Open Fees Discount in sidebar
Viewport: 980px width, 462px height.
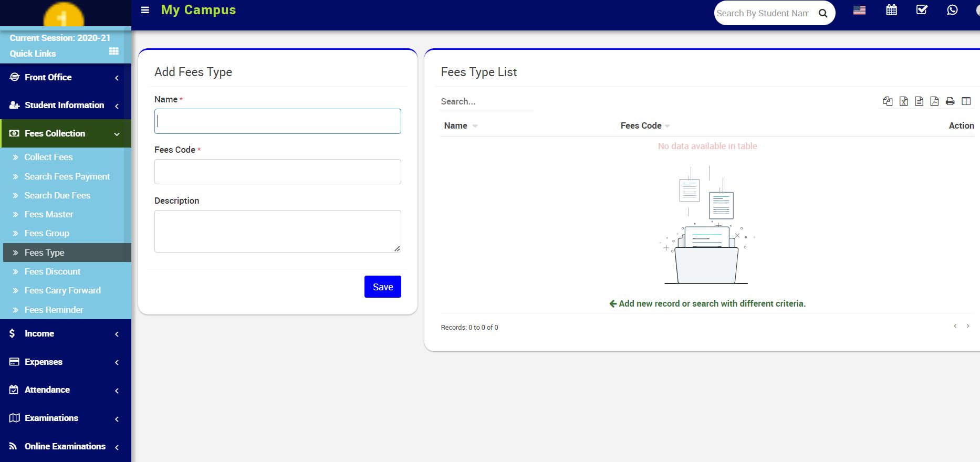point(53,271)
